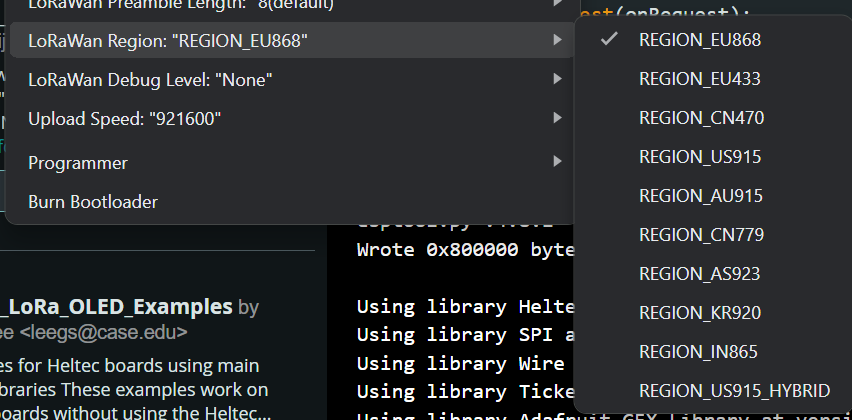
Task: Select REGION_CN470 region
Action: (x=712, y=118)
